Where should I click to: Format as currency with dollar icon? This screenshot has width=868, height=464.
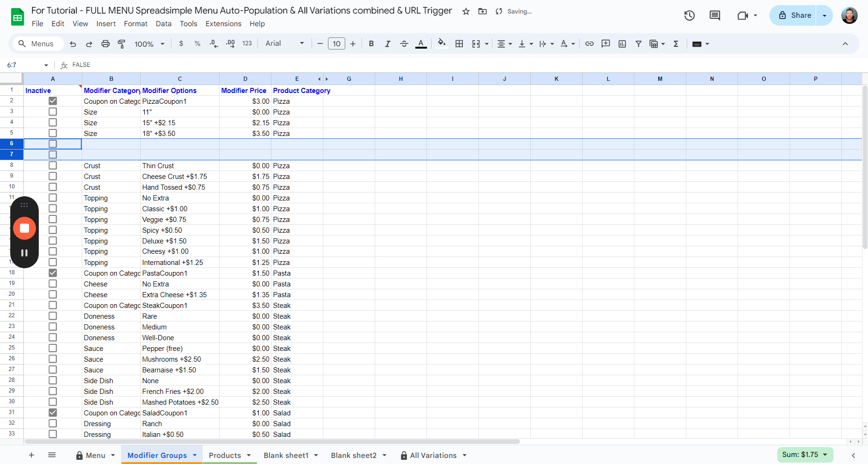[x=181, y=44]
